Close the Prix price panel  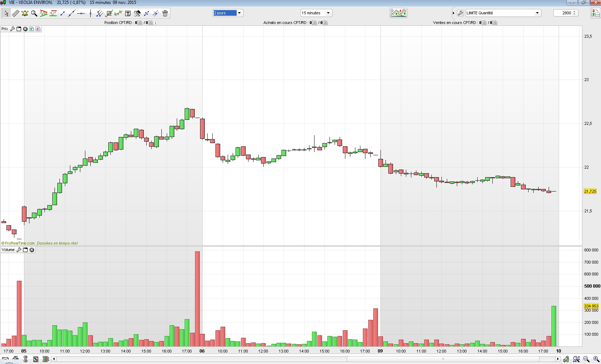25,29
